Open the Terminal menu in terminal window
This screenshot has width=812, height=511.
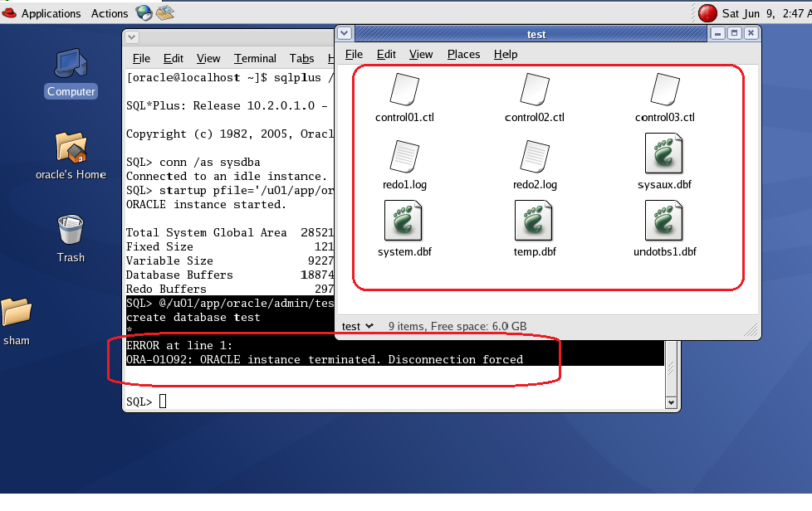pos(255,58)
